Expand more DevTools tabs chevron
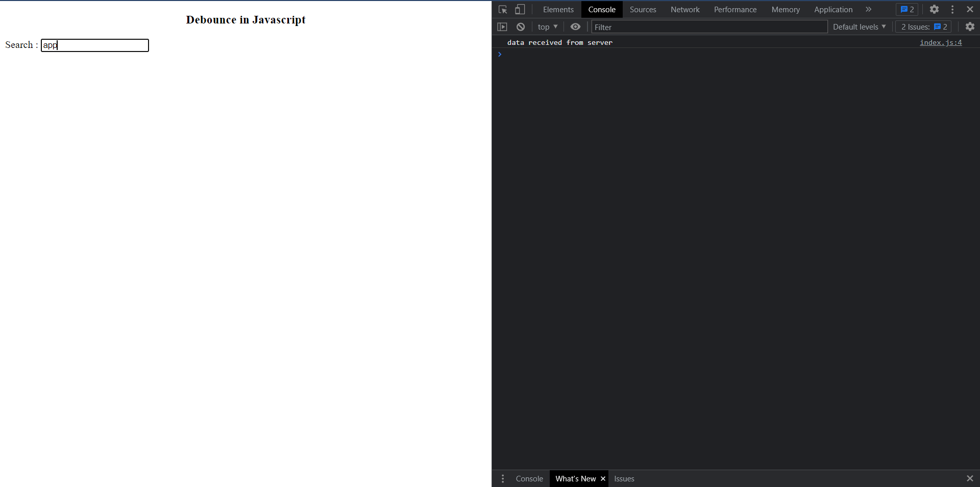The width and height of the screenshot is (980, 487). [868, 10]
